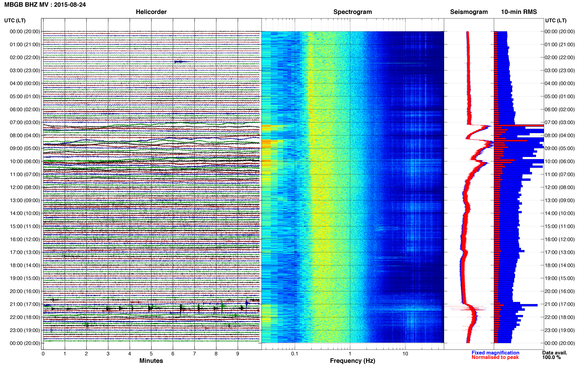
Task: Click the Normalised to peak legend text
Action: [x=495, y=357]
